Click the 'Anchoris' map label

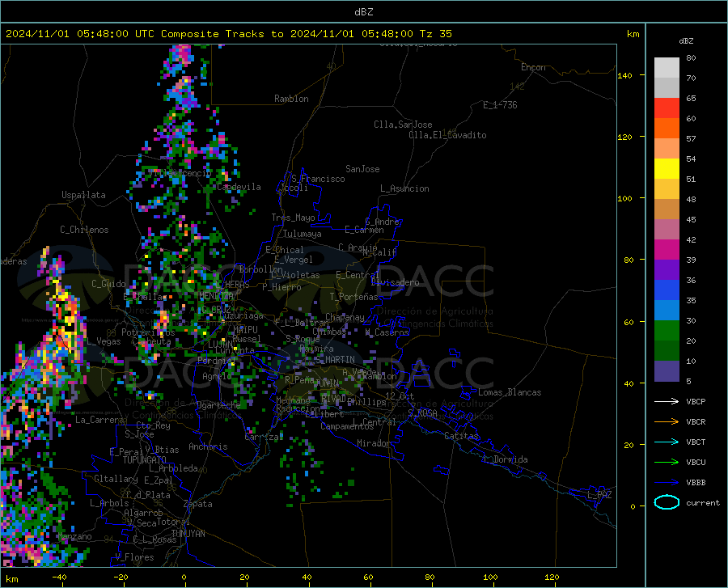click(x=208, y=446)
